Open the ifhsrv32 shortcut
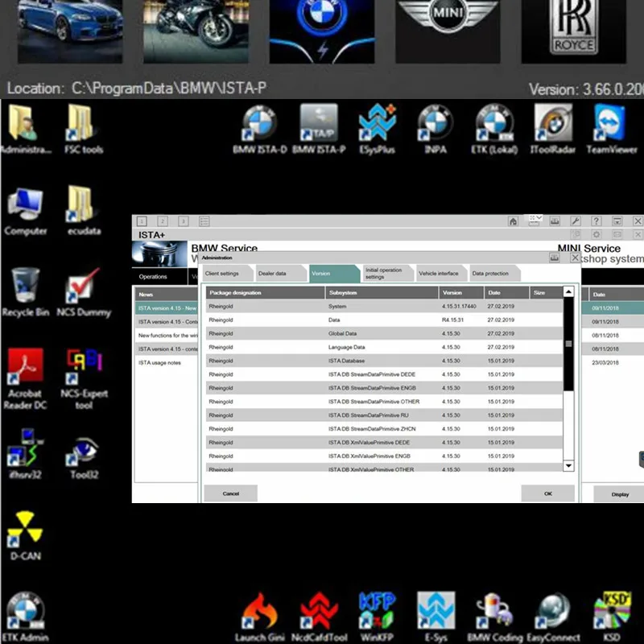Screen dimensions: 644x644 26,454
